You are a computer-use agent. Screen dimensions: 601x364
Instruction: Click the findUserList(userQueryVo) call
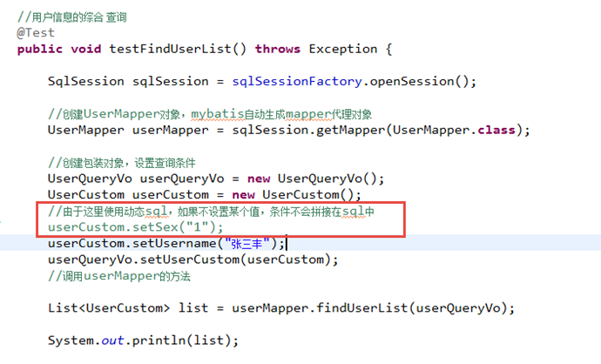point(411,308)
